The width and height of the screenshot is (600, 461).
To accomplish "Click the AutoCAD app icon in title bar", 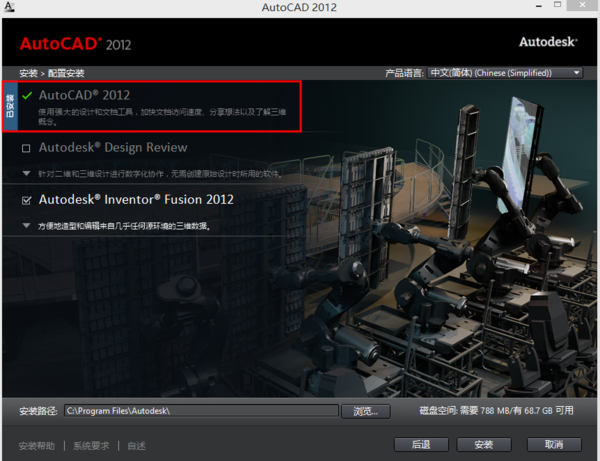I will pyautogui.click(x=8, y=7).
